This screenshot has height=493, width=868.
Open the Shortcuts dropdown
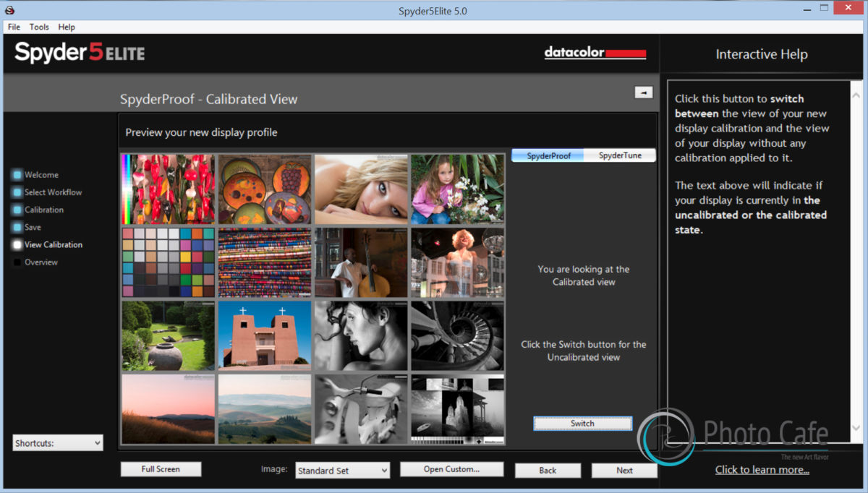[x=58, y=443]
